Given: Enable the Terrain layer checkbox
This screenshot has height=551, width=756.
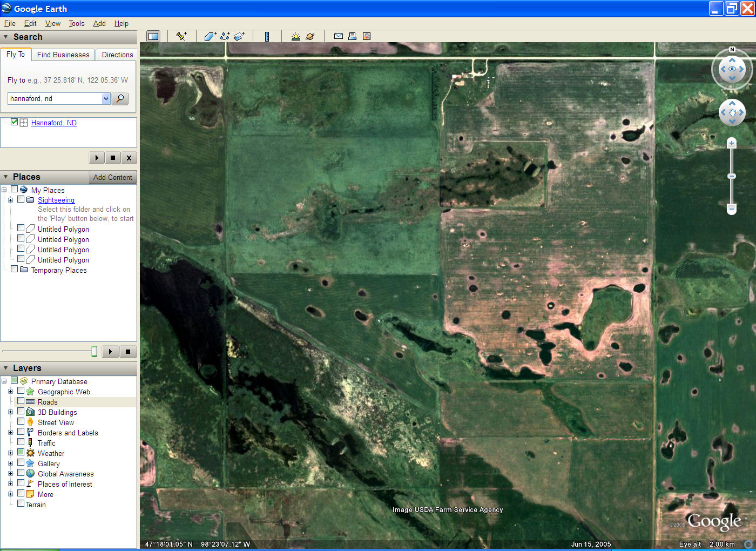Looking at the screenshot, I should click(21, 503).
